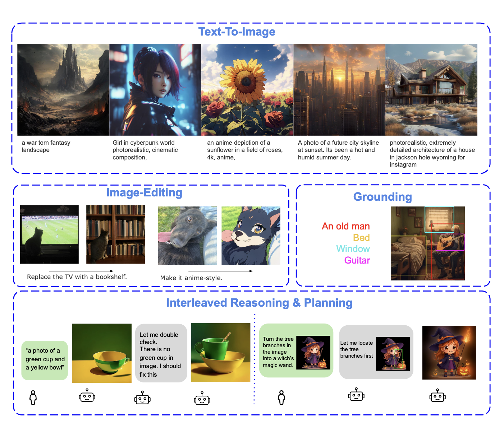Click the robot icon under the final witch image
The image size is (504, 423).
437,395
